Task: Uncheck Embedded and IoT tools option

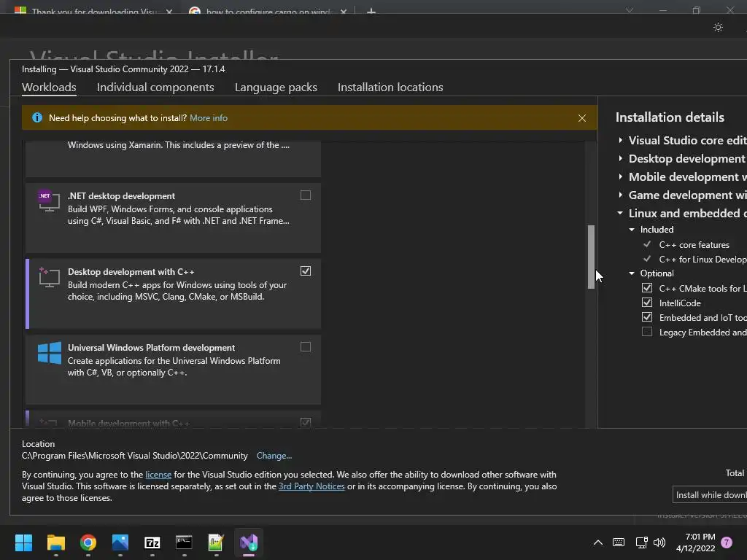Action: tap(646, 317)
